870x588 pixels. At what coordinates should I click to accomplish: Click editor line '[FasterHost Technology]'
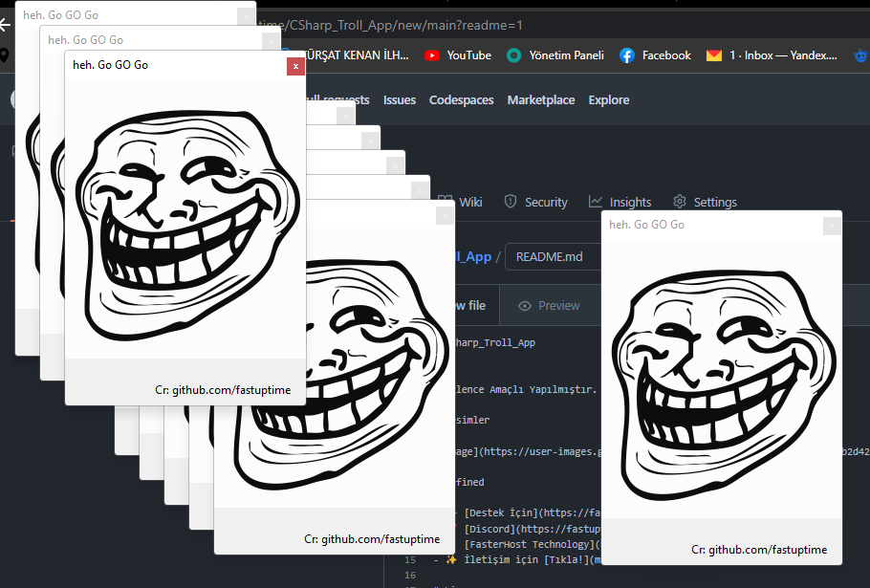tap(532, 544)
